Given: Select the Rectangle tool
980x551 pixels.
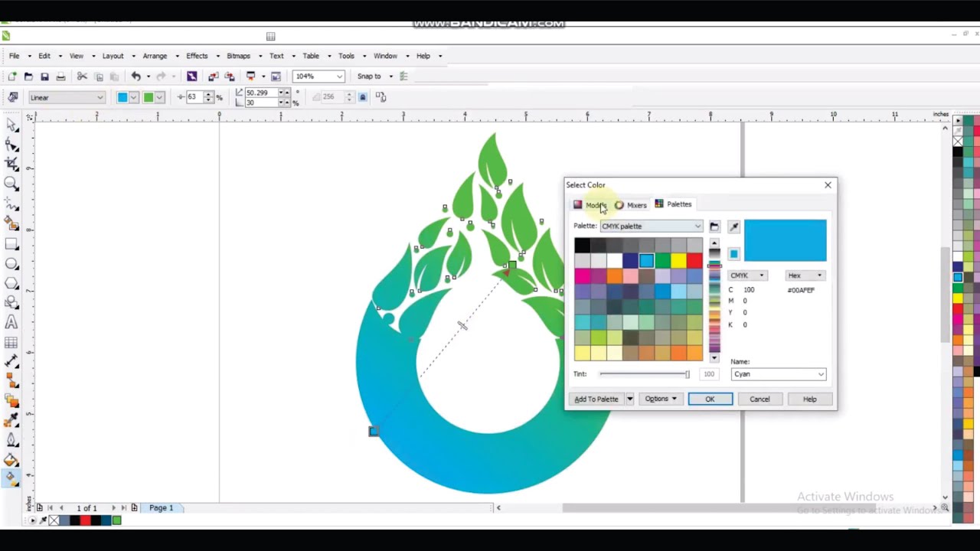Looking at the screenshot, I should [11, 243].
